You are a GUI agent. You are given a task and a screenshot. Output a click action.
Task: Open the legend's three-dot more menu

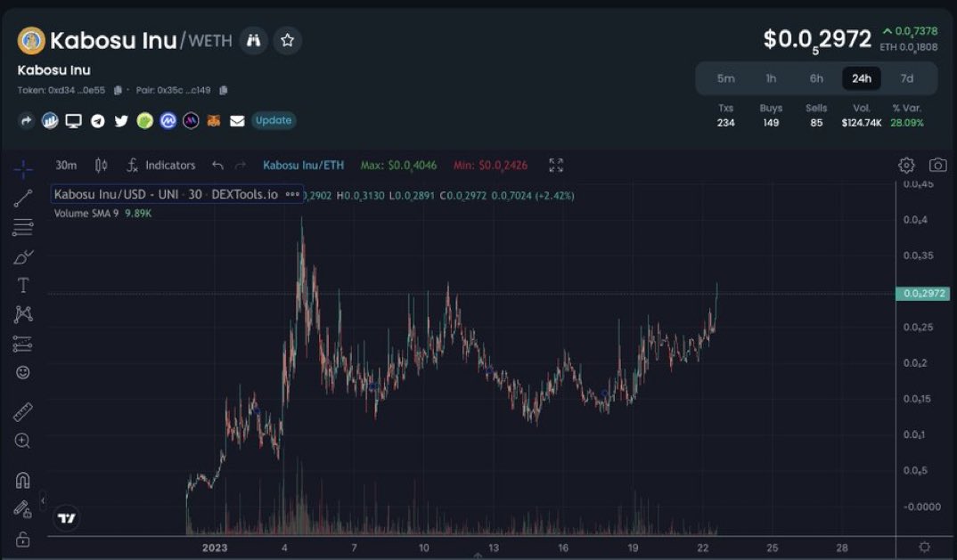click(292, 195)
